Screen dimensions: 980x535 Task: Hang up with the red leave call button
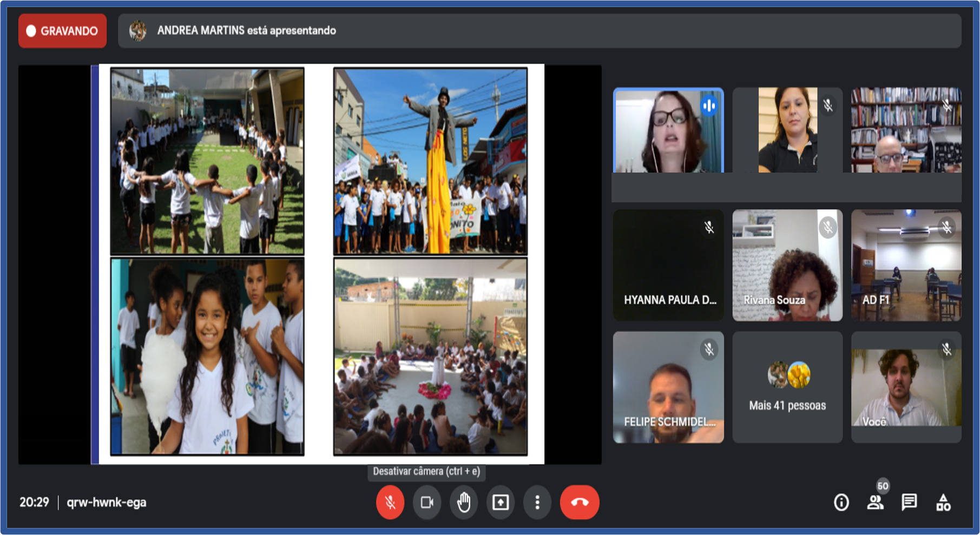point(579,503)
